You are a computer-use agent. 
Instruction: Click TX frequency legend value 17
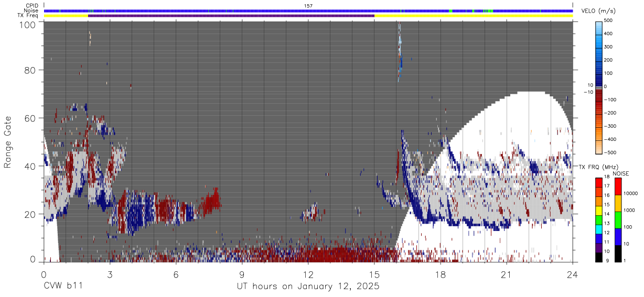(607, 186)
